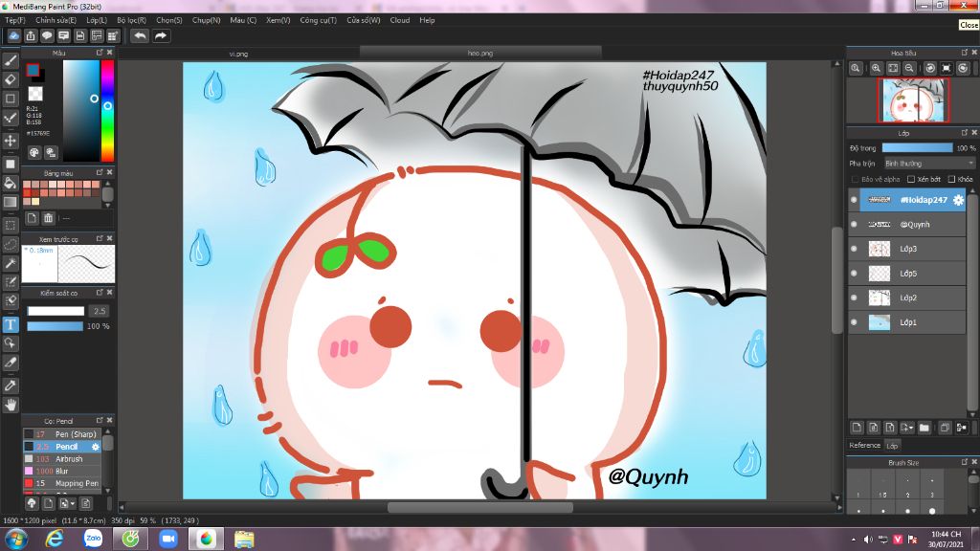Image resolution: width=980 pixels, height=551 pixels.
Task: Select the Airbrush brush
Action: (62, 458)
